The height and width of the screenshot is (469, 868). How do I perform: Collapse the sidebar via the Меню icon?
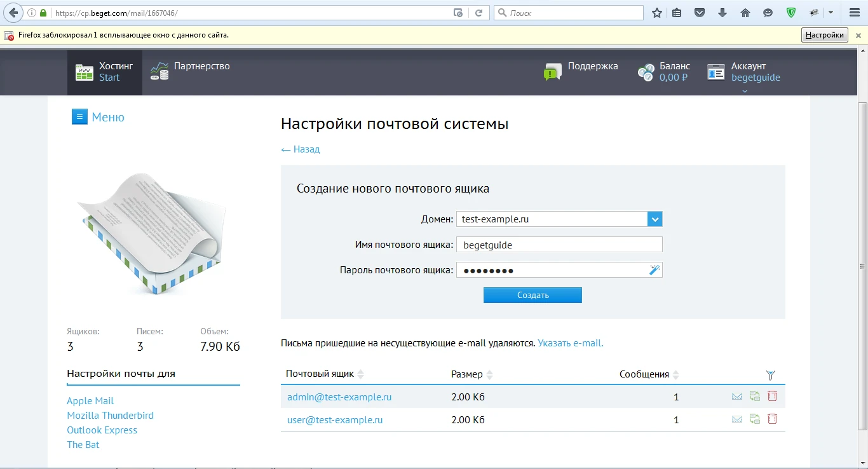coord(79,116)
